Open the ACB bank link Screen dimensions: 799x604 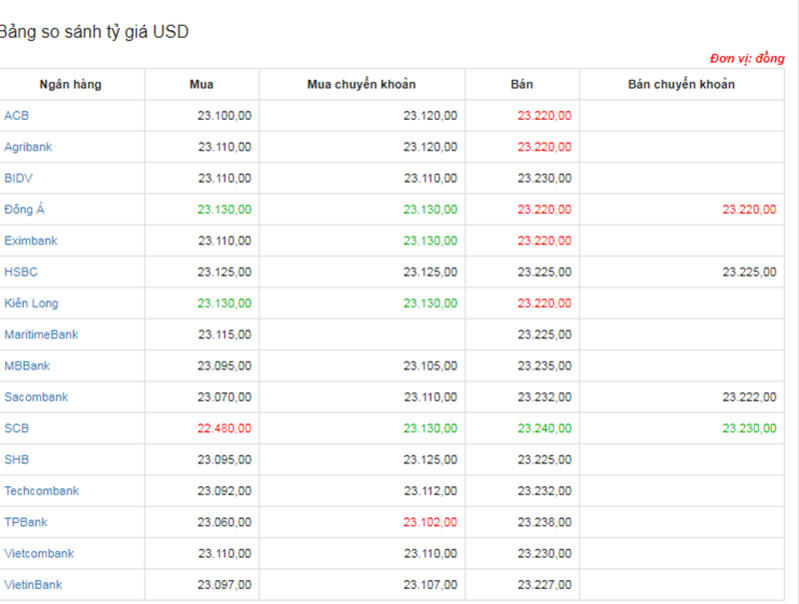tap(17, 116)
